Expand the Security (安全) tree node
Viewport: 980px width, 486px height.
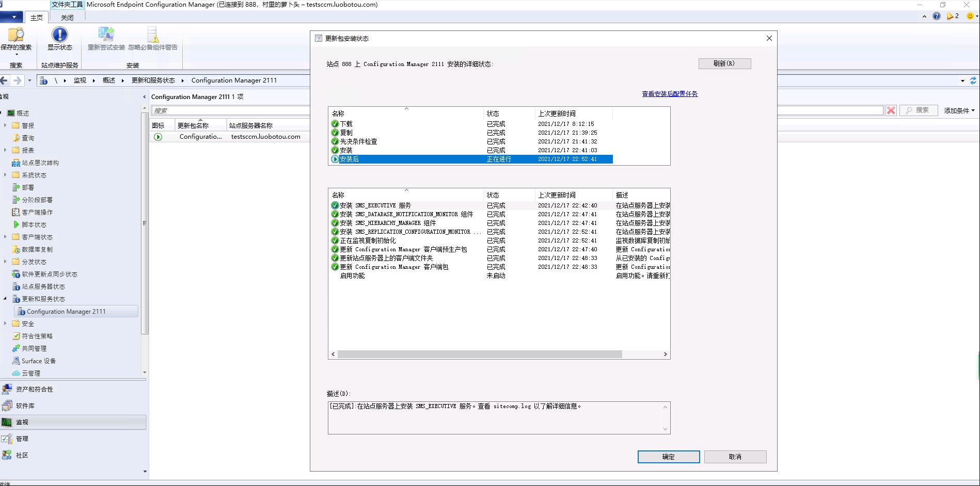click(x=5, y=323)
